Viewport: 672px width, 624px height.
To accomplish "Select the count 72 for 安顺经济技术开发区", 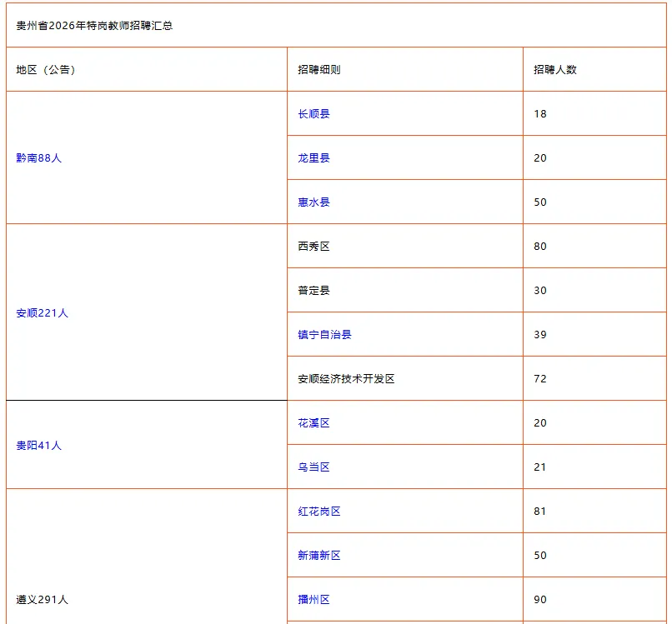I will coord(540,378).
